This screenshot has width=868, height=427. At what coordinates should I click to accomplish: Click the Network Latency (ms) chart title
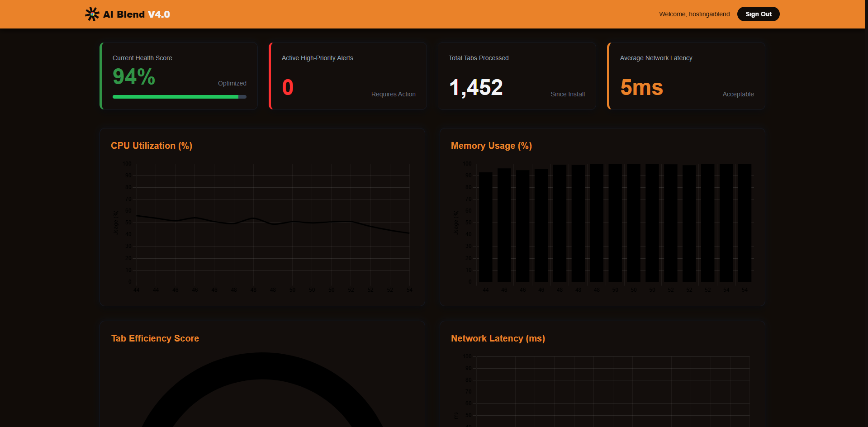click(x=498, y=338)
